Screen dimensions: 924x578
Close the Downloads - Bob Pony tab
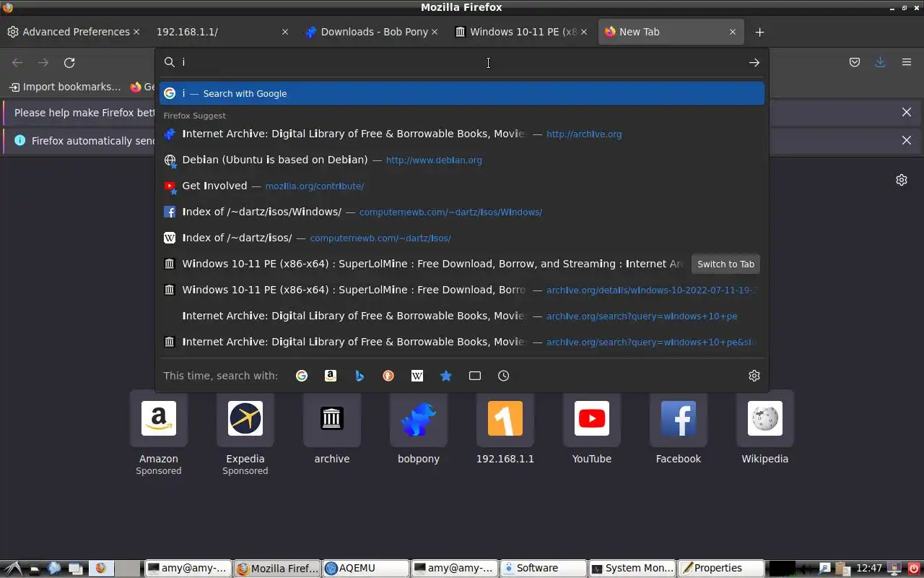point(435,32)
